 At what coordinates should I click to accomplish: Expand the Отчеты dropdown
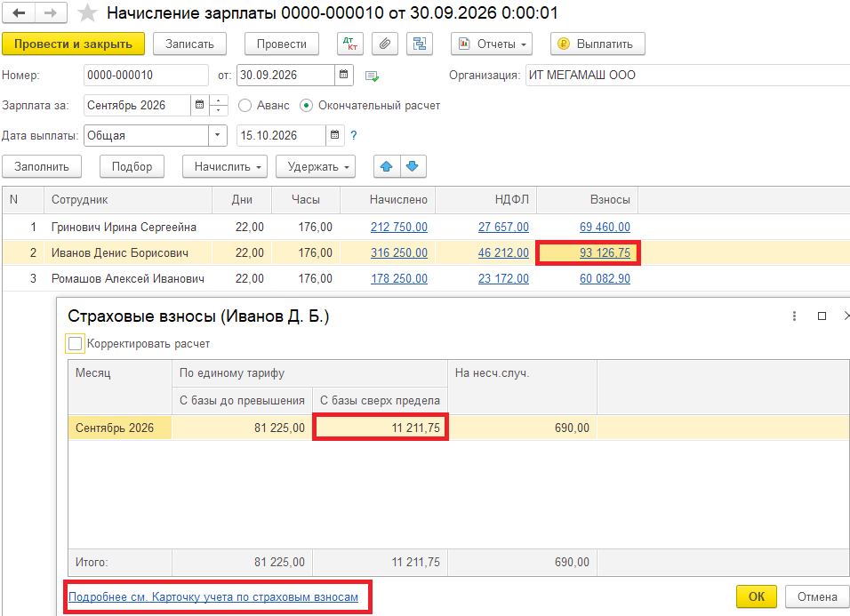pos(491,44)
